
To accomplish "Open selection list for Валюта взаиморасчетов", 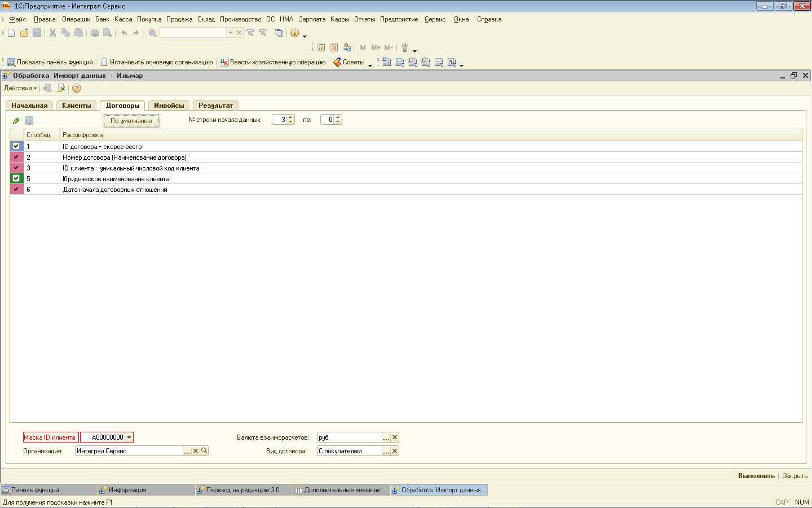I will pos(386,437).
